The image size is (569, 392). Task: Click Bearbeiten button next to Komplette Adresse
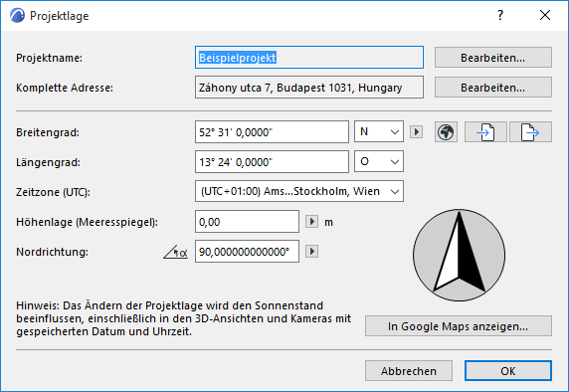click(493, 88)
